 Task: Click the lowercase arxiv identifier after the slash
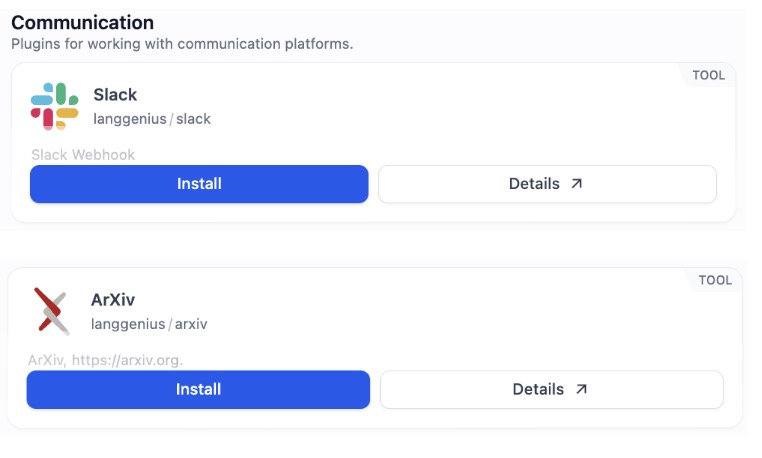tap(188, 324)
